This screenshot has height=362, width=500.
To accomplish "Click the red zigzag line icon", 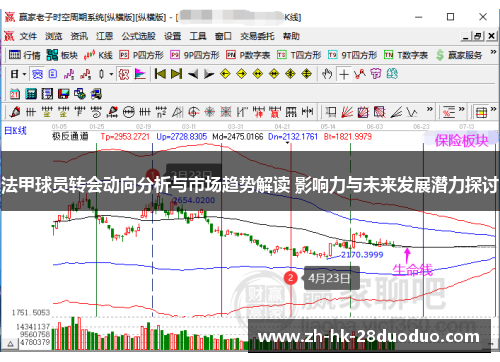I will tap(360, 74).
